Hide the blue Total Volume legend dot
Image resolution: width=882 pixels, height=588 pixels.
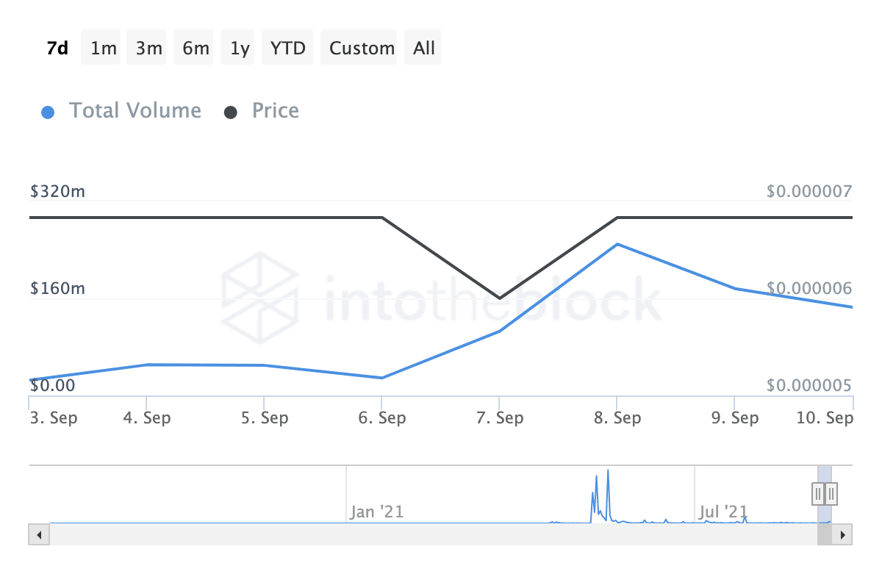(x=48, y=110)
